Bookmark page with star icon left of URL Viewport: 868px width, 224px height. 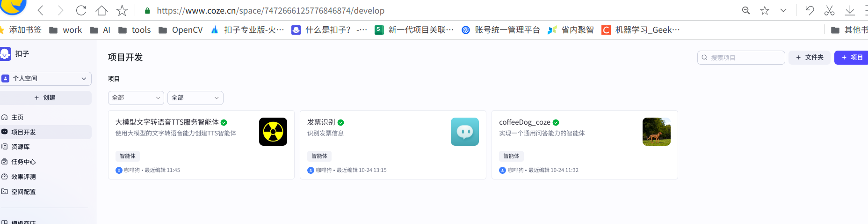coord(122,10)
